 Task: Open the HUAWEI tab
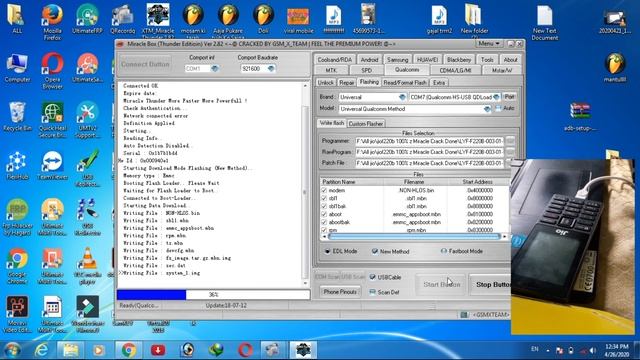coord(427,60)
